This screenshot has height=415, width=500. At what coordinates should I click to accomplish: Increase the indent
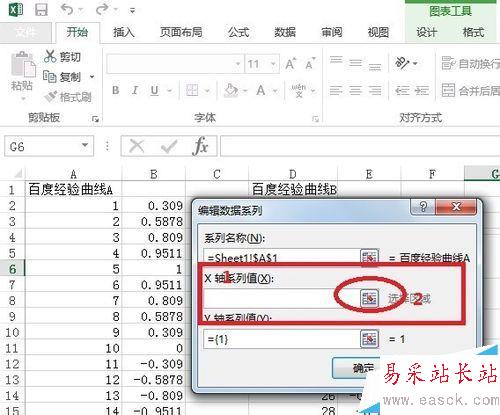point(422,90)
